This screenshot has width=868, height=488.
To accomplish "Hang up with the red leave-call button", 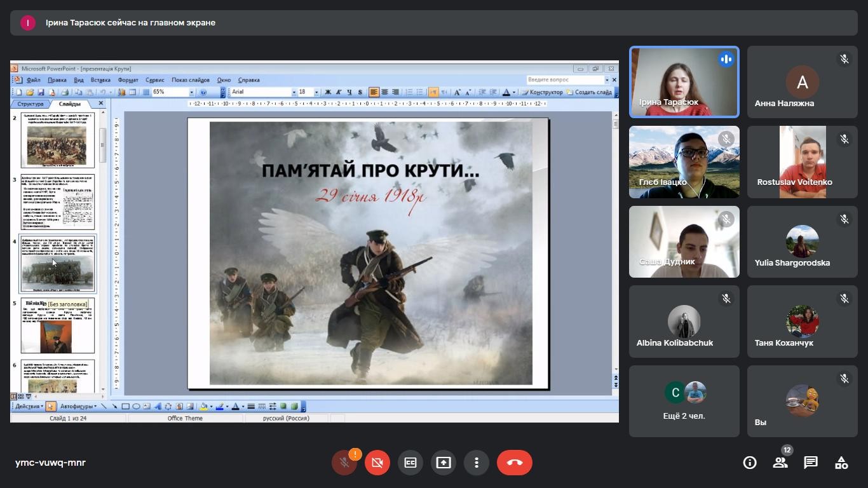I will 515,463.
